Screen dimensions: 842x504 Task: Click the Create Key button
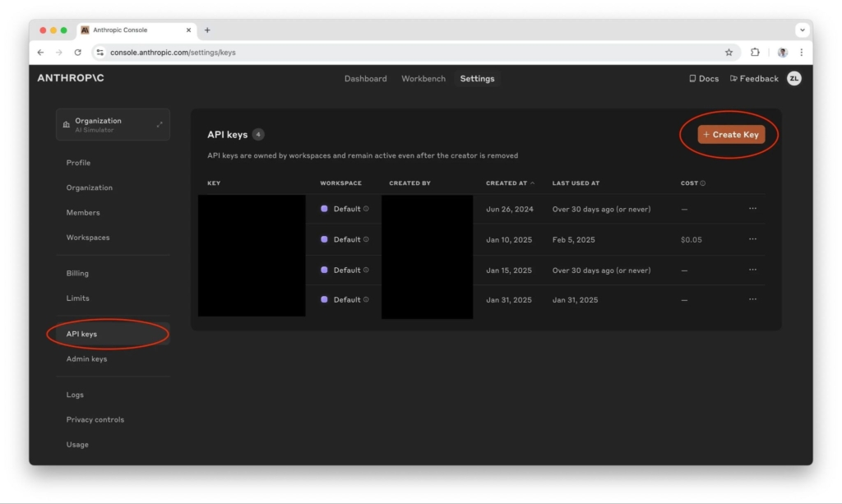(x=731, y=135)
